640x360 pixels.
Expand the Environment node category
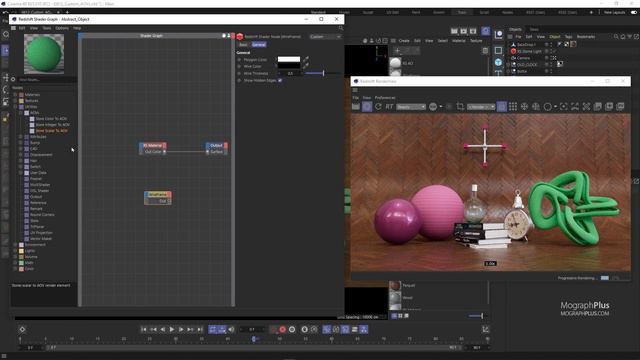[16, 244]
